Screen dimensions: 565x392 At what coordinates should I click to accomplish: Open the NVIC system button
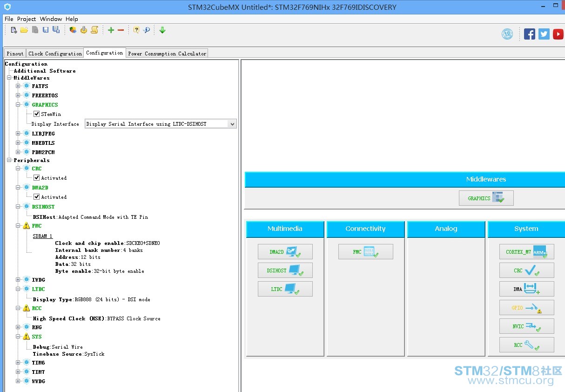[527, 326]
